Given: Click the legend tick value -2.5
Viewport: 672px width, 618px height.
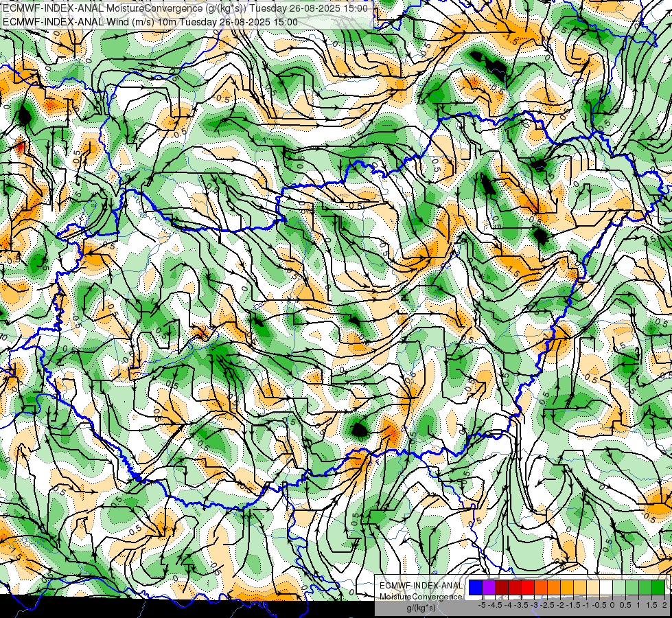Looking at the screenshot, I should [x=547, y=605].
